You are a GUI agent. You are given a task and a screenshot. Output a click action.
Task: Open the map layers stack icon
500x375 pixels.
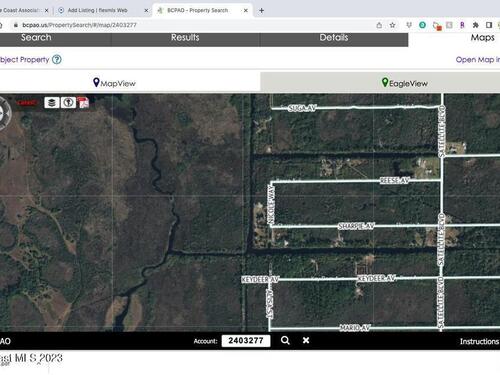[52, 102]
